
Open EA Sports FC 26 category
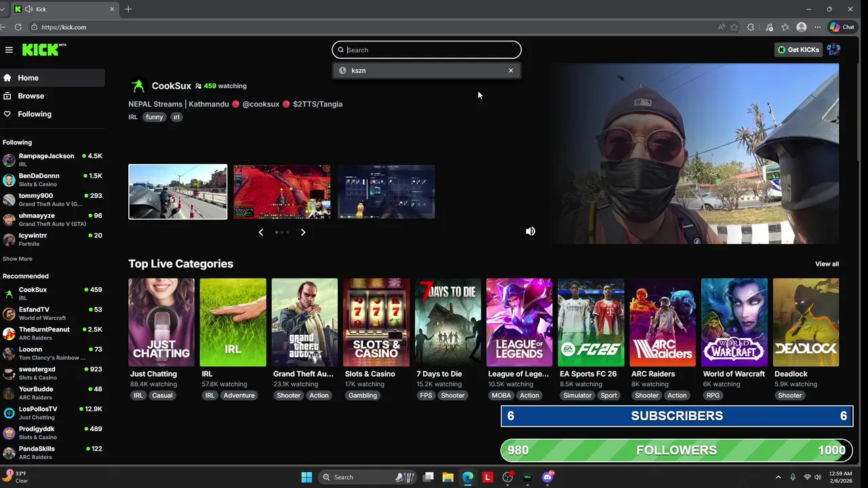click(x=591, y=323)
